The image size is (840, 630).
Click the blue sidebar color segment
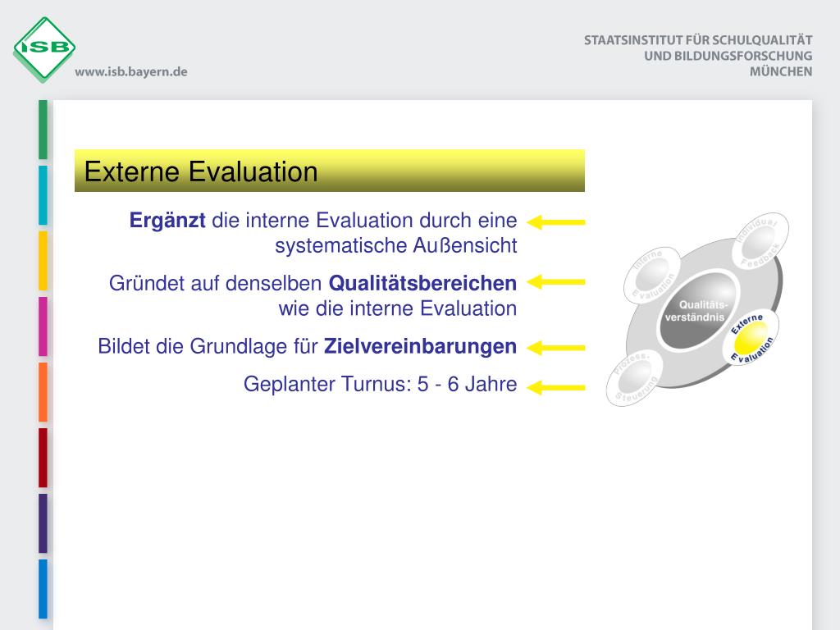tap(43, 589)
